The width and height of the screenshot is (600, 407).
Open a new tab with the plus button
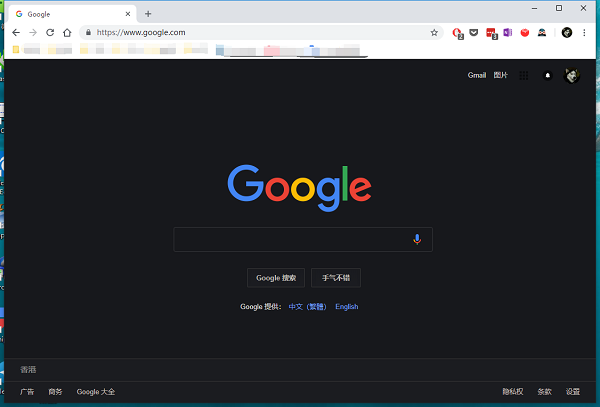[x=148, y=14]
